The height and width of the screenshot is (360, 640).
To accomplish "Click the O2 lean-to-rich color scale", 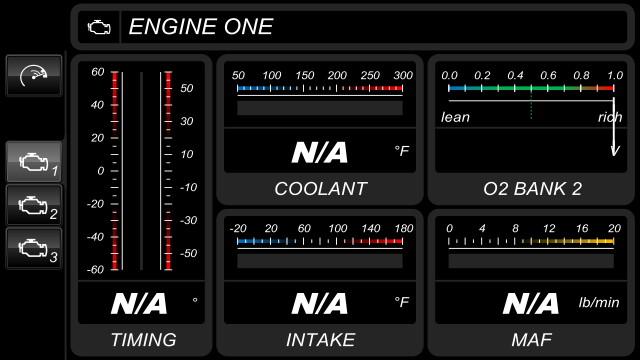I will 531,88.
